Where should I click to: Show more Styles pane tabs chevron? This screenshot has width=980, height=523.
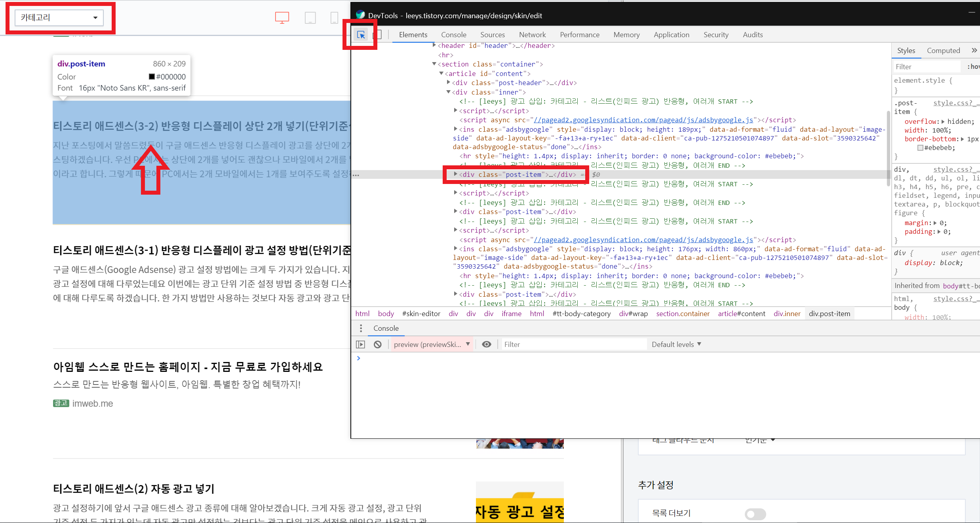[x=974, y=50]
